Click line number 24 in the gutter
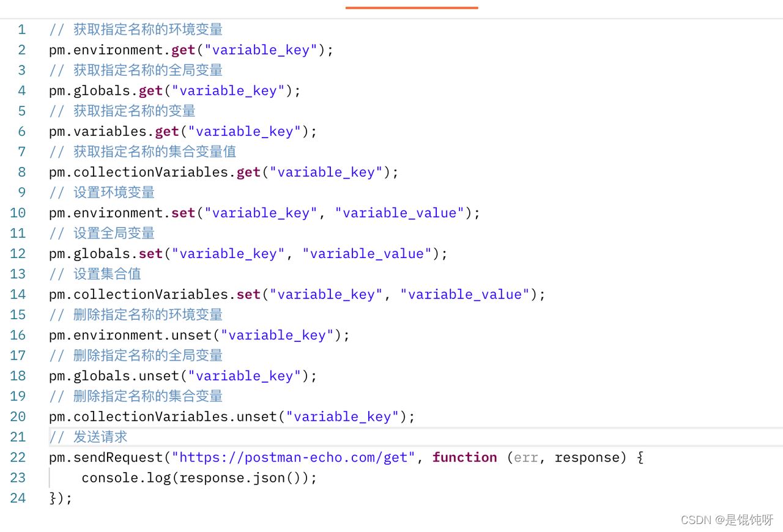The image size is (783, 532). click(x=18, y=498)
